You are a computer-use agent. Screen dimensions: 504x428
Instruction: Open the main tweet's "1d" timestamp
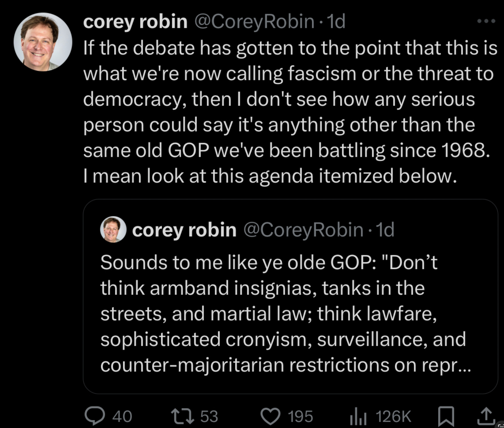(x=336, y=21)
